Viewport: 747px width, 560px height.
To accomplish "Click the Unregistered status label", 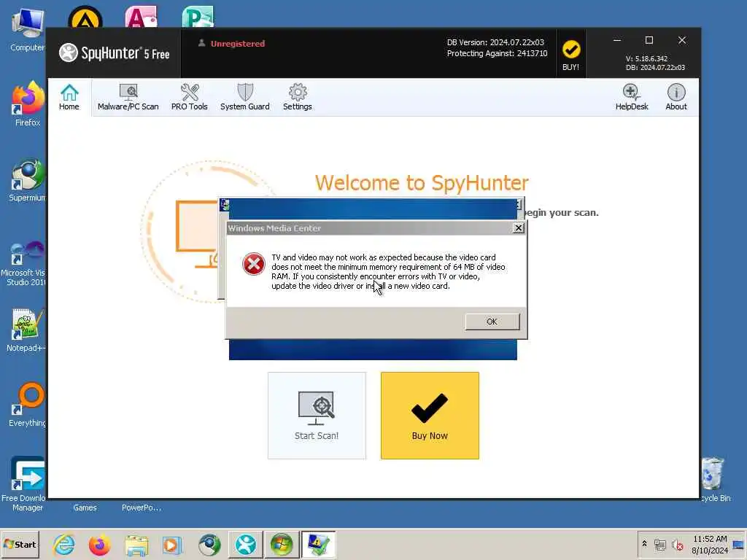I will point(238,43).
